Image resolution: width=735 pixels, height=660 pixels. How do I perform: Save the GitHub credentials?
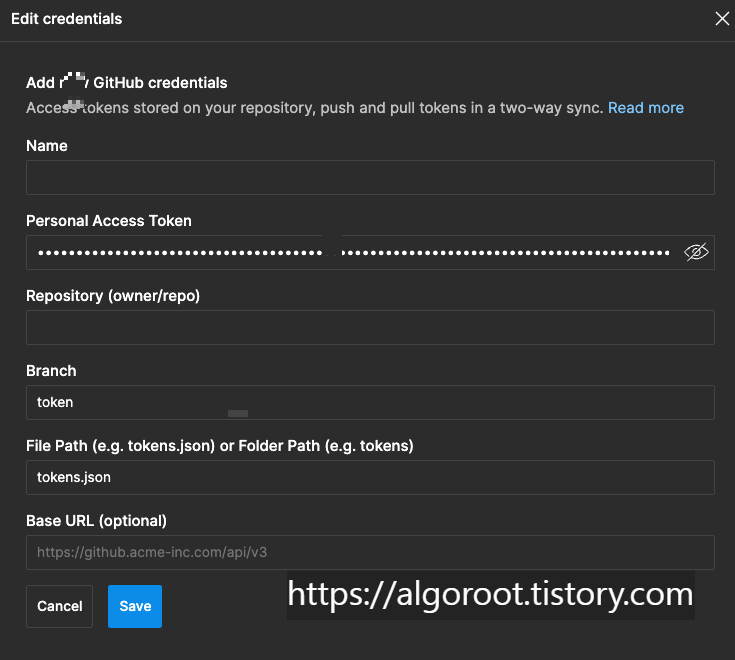click(x=135, y=606)
